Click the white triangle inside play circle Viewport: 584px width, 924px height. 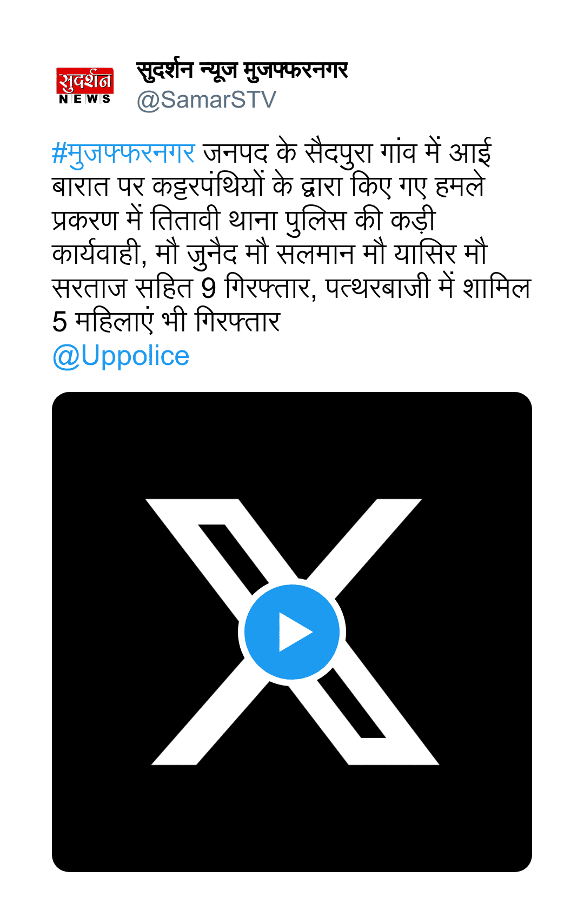pos(295,631)
